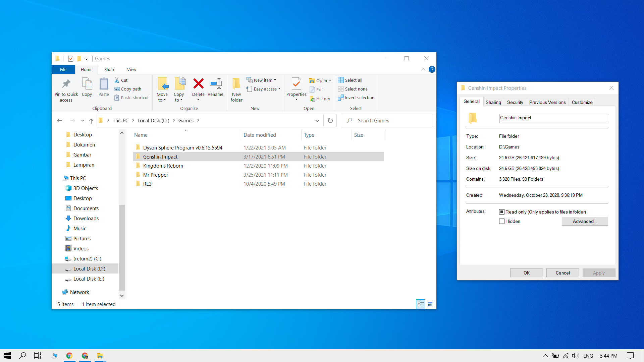
Task: Open Network in navigation pane
Action: 79,292
